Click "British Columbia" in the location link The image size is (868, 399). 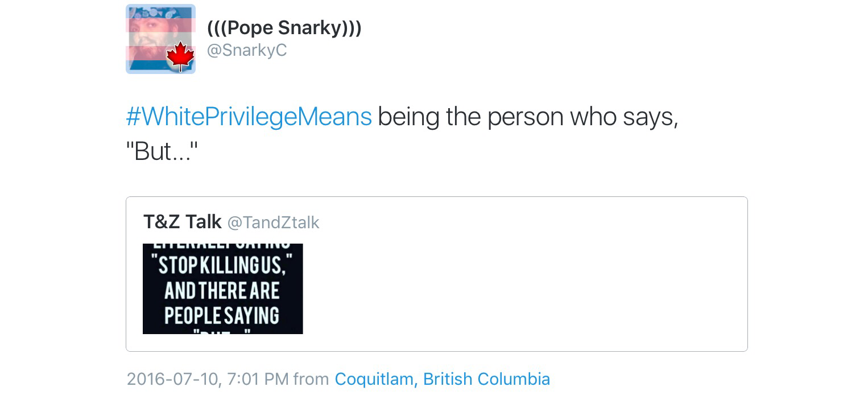pos(486,379)
